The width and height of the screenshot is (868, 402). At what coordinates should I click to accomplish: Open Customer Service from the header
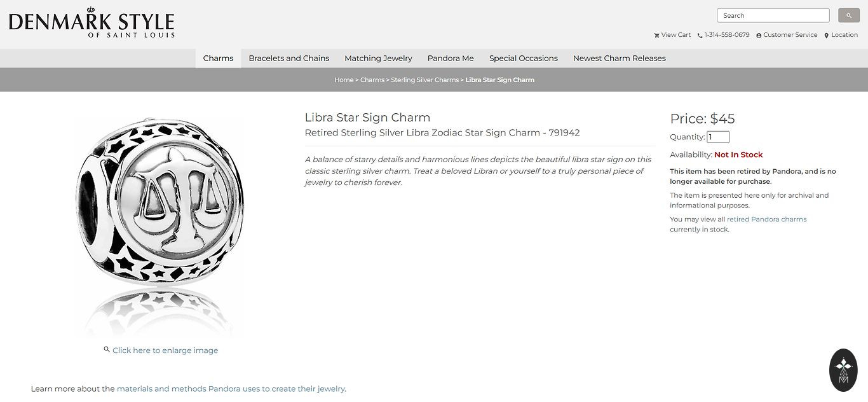787,35
